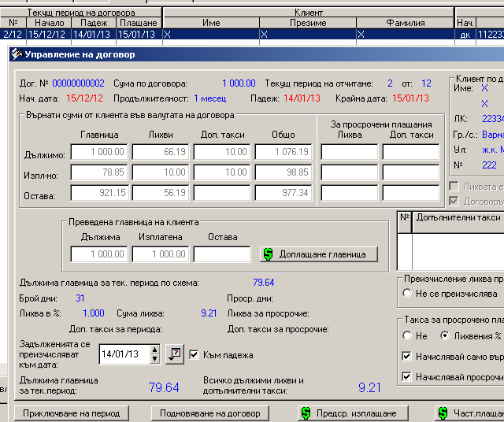Viewport: 504px width, 422px height.
Task: Toggle Начислявай просрочи checkbox
Action: tap(406, 376)
